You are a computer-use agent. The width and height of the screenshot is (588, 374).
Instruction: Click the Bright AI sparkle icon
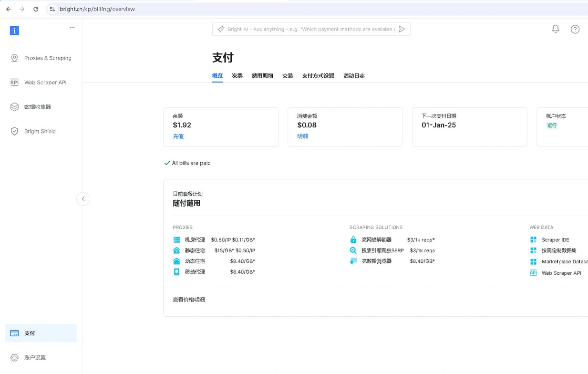point(221,29)
